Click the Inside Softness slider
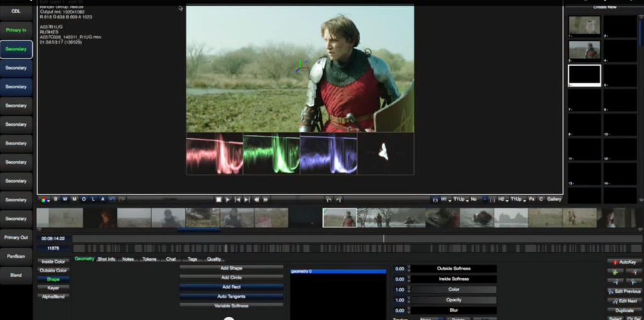644x320 pixels. tap(454, 279)
